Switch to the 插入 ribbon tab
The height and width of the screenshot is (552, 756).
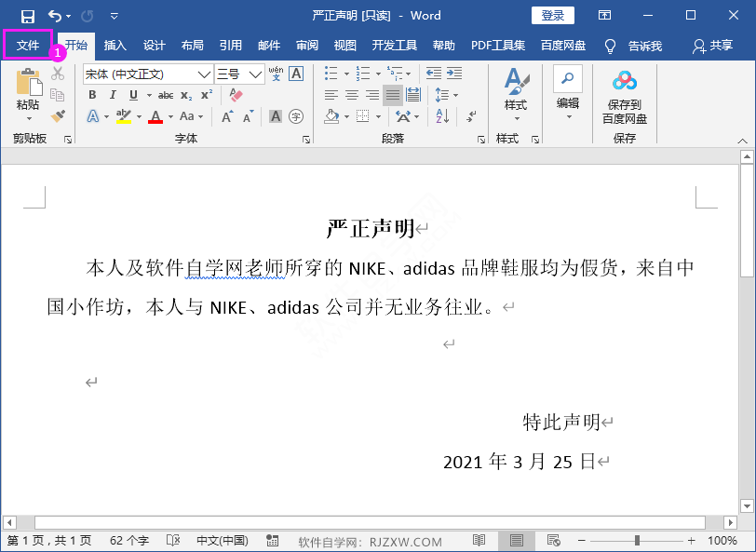tap(115, 44)
